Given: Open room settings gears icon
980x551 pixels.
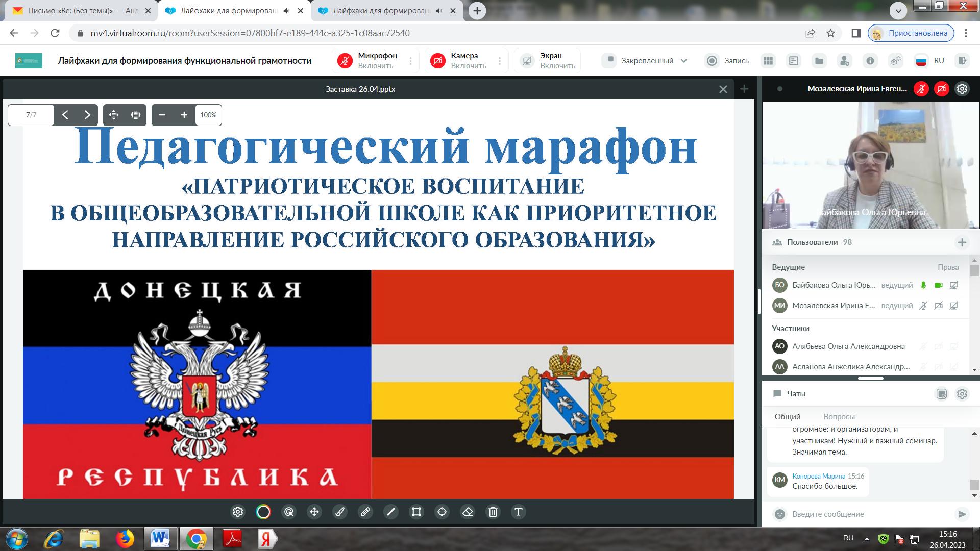Looking at the screenshot, I should [896, 61].
